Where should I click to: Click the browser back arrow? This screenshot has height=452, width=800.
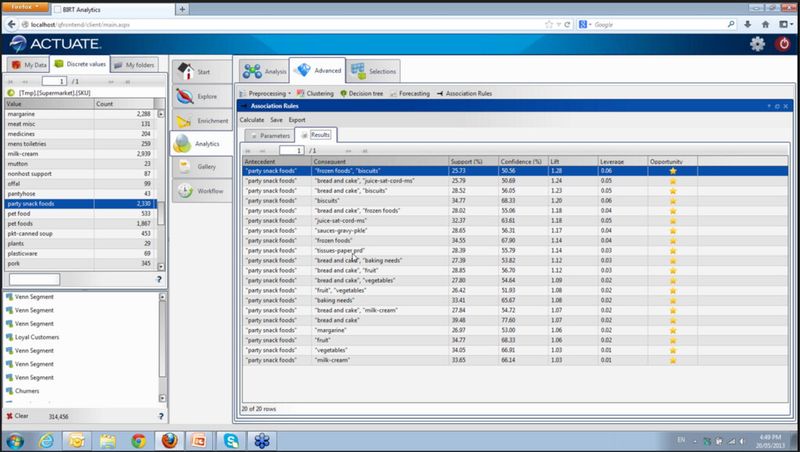[11, 24]
